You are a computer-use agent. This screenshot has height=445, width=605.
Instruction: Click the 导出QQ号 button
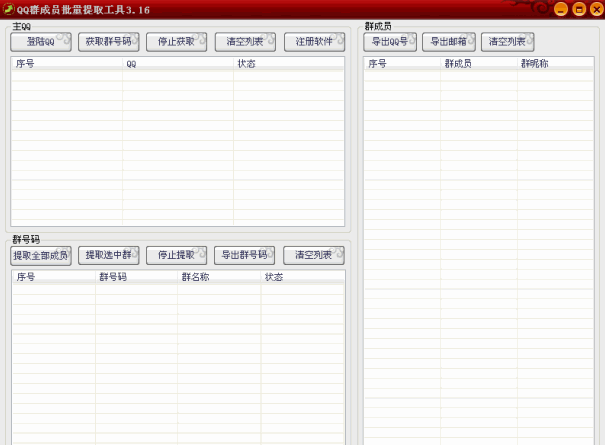pos(389,42)
